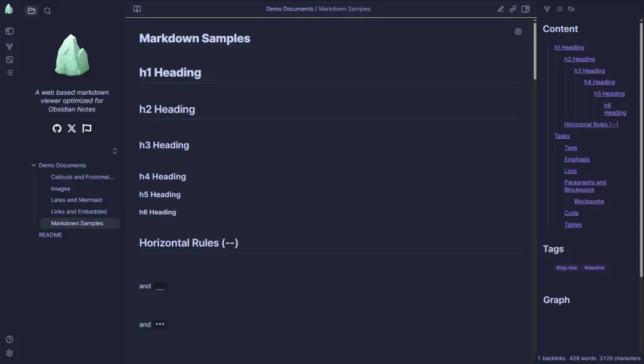Toggle left sidebar panel icon
This screenshot has width=644, height=364.
coord(10,31)
